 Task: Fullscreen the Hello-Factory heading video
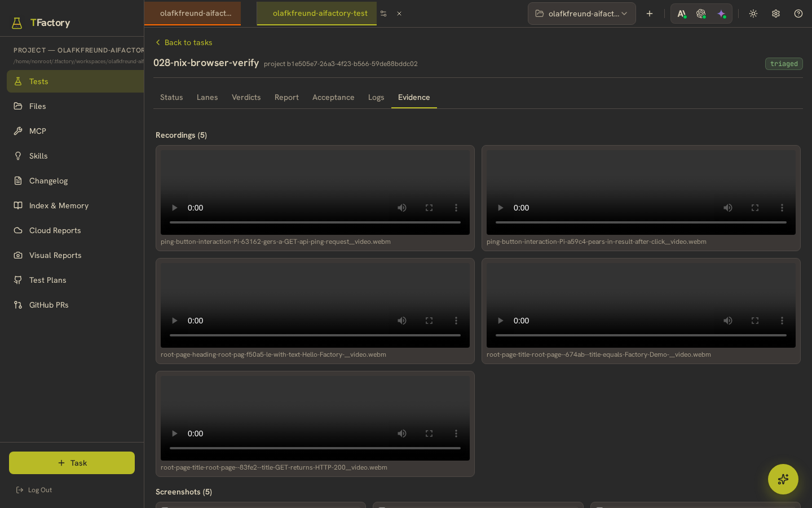tap(429, 321)
